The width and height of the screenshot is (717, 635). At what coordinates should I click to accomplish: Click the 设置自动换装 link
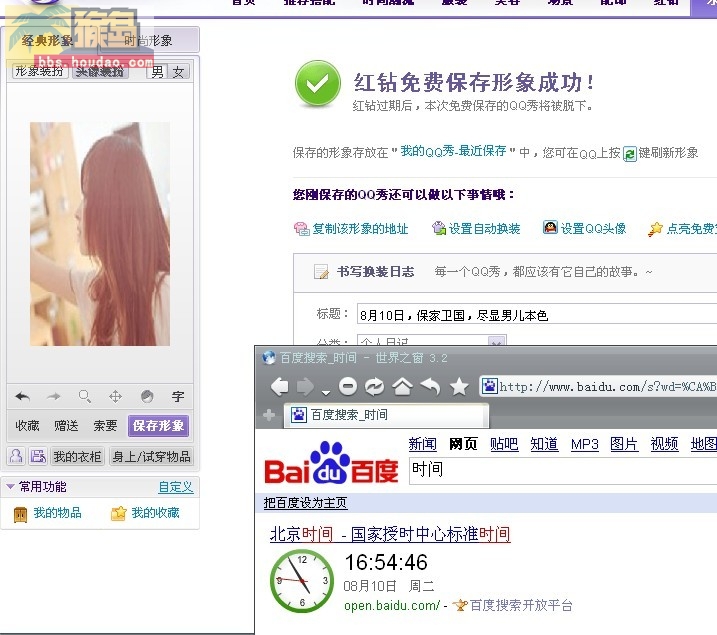[x=484, y=228]
